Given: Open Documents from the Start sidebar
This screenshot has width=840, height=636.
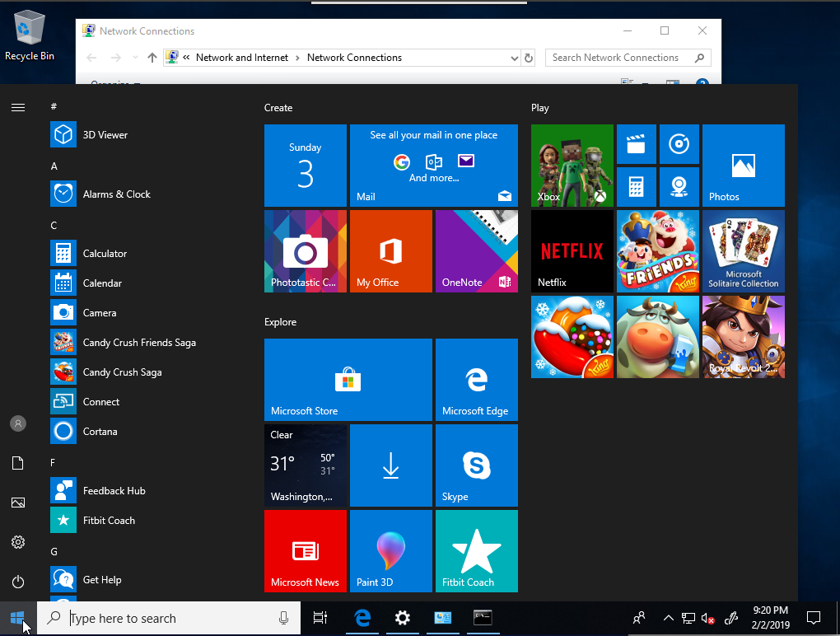Looking at the screenshot, I should [18, 463].
